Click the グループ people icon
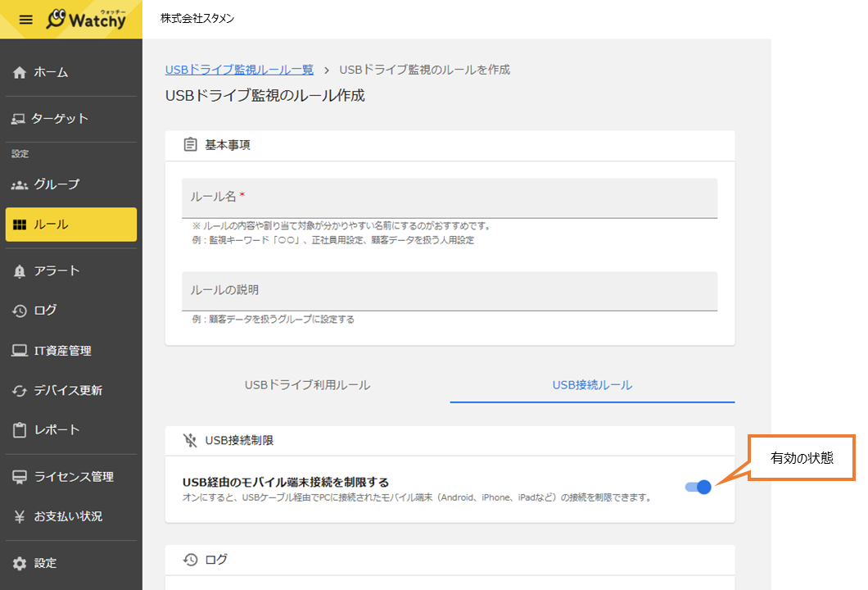 point(20,184)
